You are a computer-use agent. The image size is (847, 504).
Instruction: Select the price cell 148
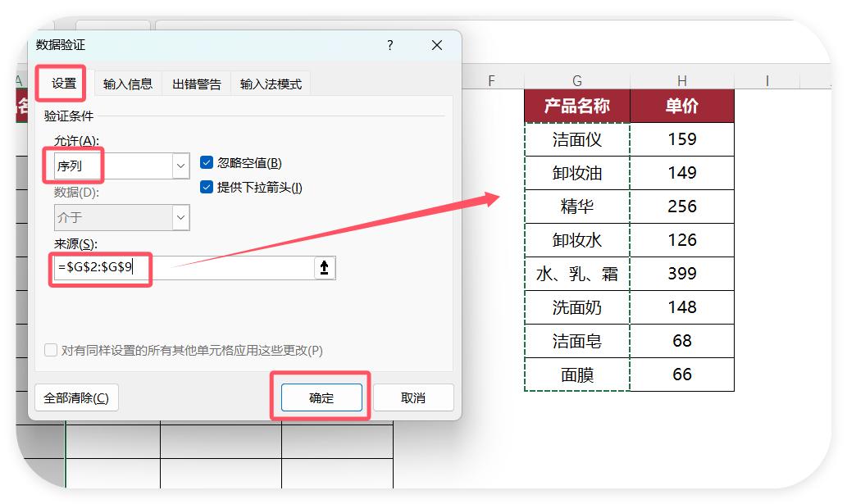pyautogui.click(x=682, y=307)
